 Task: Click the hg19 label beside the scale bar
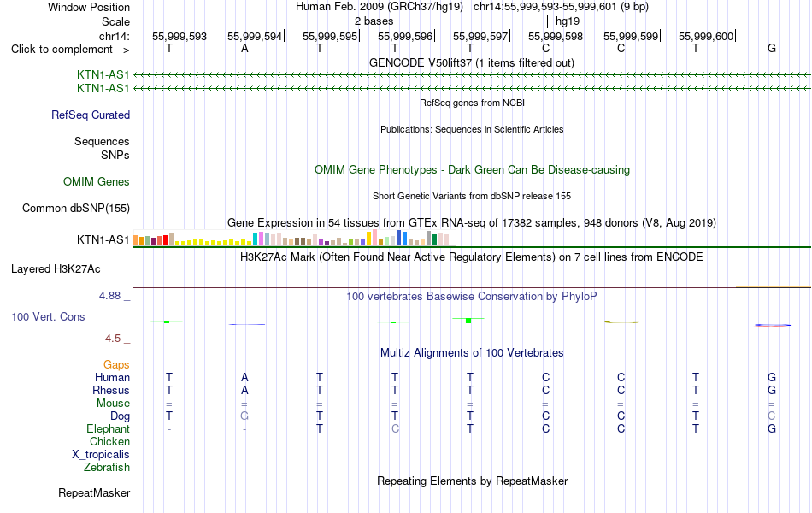click(567, 21)
